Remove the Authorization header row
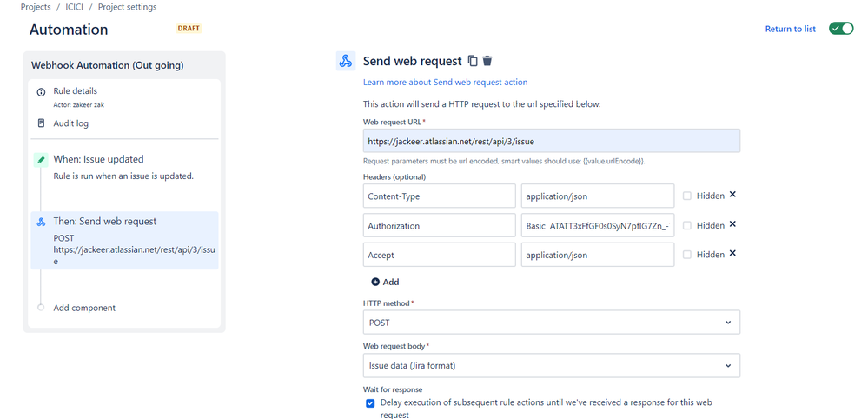This screenshot has width=868, height=419. [x=732, y=224]
